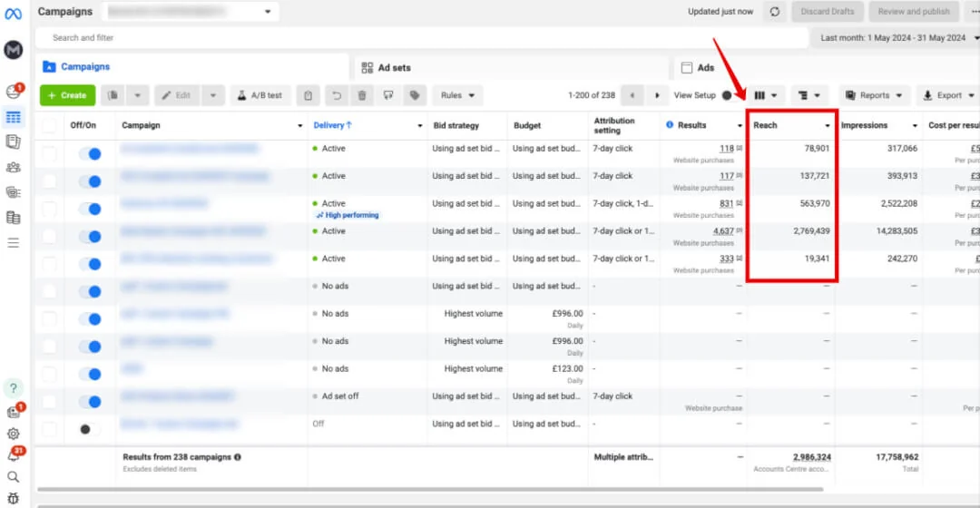Click the Meta logo icon
Screen dimensions: 980x508
[13, 14]
